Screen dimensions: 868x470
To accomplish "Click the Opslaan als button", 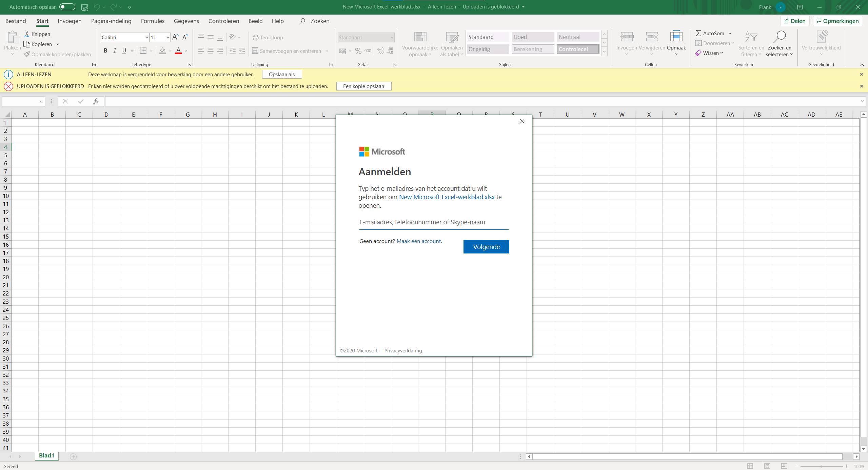I will (x=282, y=74).
